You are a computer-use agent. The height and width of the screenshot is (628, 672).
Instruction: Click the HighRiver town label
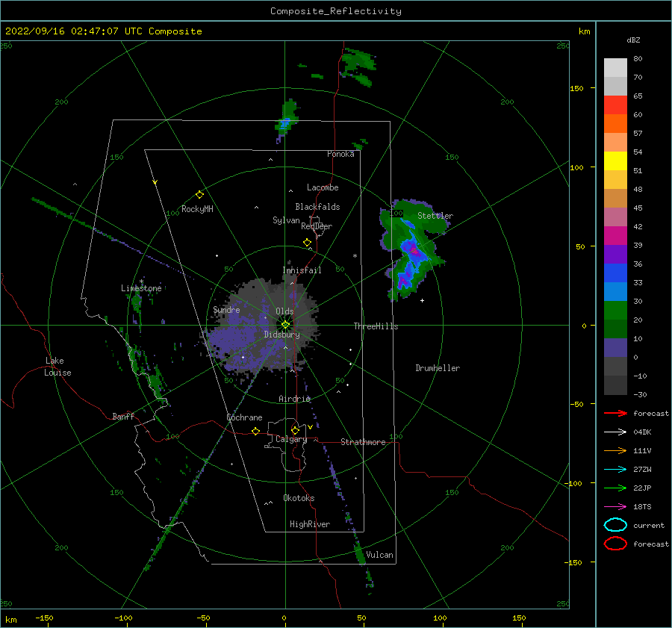click(x=310, y=524)
